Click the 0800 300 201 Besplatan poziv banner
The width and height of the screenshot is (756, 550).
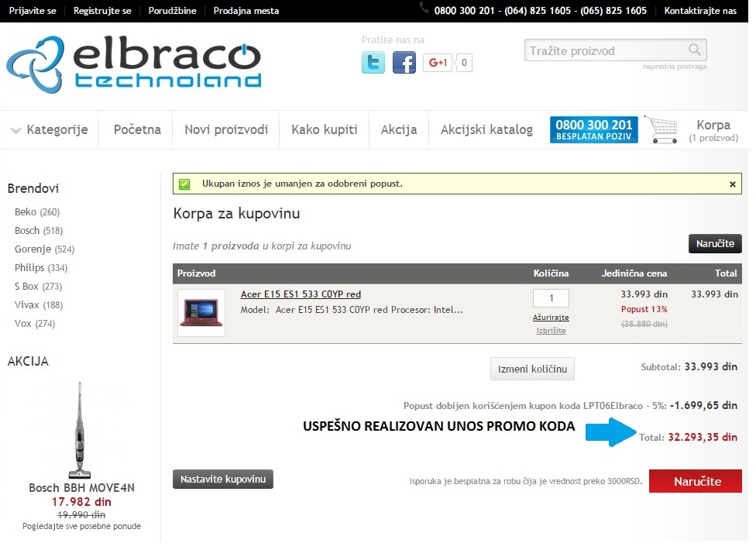(x=593, y=129)
